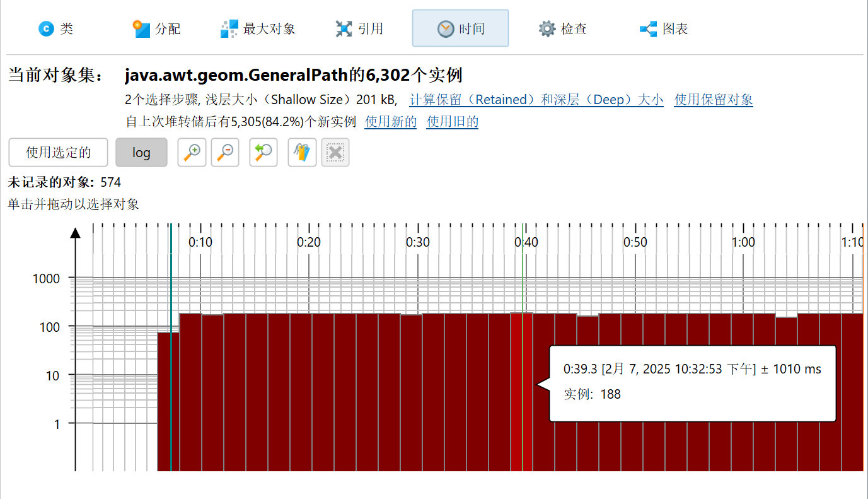Image resolution: width=868 pixels, height=499 pixels.
Task: Click the add bookmark tags icon
Action: (x=302, y=153)
